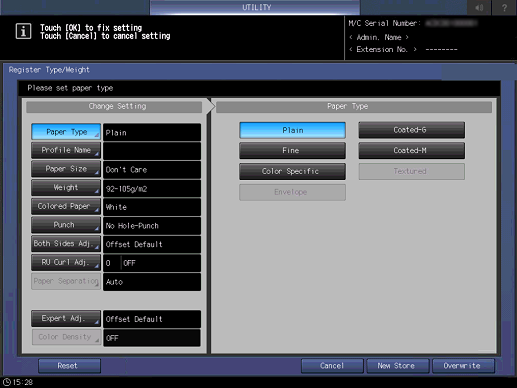Click the 'Change Setting' panel header
The width and height of the screenshot is (517, 388).
pos(114,107)
